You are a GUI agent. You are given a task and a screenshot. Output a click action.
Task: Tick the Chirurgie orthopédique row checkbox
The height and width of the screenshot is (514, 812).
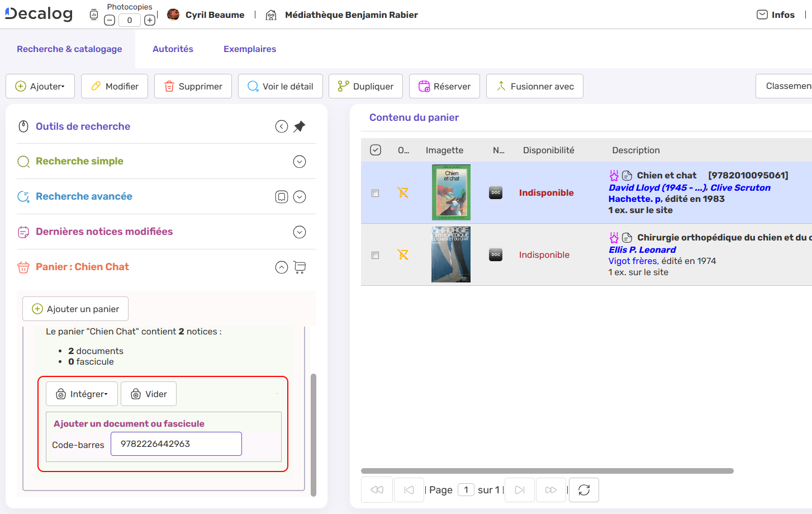pyautogui.click(x=375, y=254)
